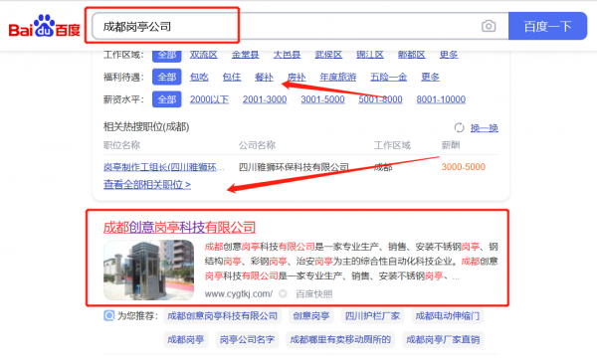Screen dimensions: 597x364
Task: Click the refresh icon beside 换一换
Action: [x=459, y=127]
